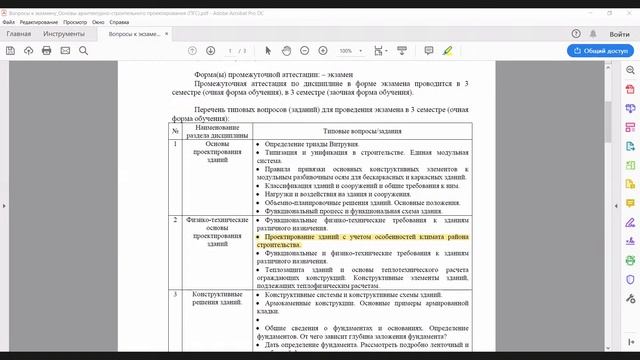Expand right tools pane with bottom arrow icon
This screenshot has width=640, height=360.
(x=631, y=342)
